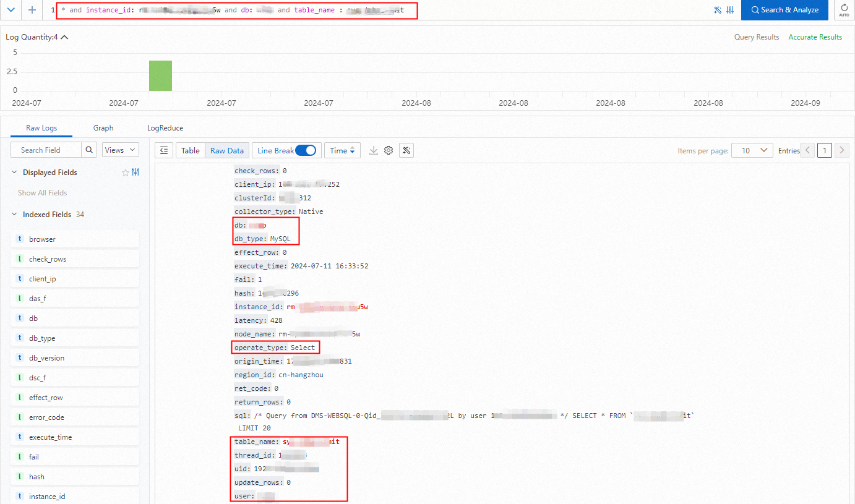Click the collector_type: Native log line
Viewport: 855px width, 504px height.
click(x=279, y=211)
